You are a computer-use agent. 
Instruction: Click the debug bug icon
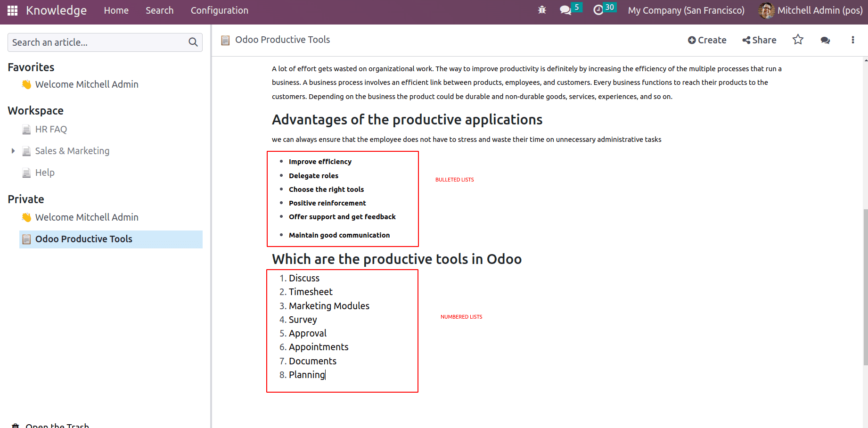pyautogui.click(x=542, y=10)
